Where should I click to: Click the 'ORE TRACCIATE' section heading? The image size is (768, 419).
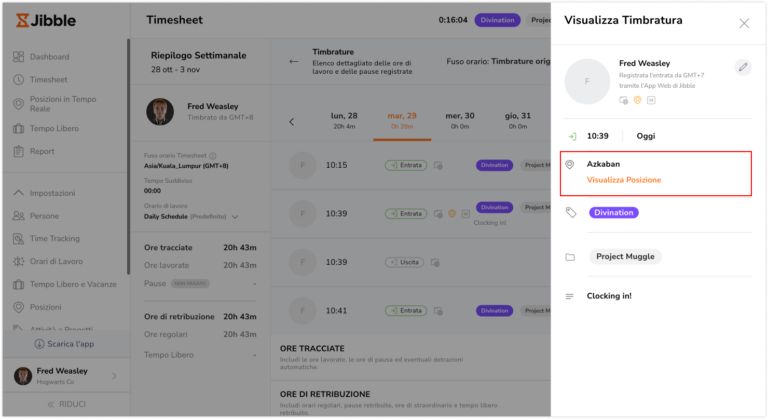[x=312, y=348]
